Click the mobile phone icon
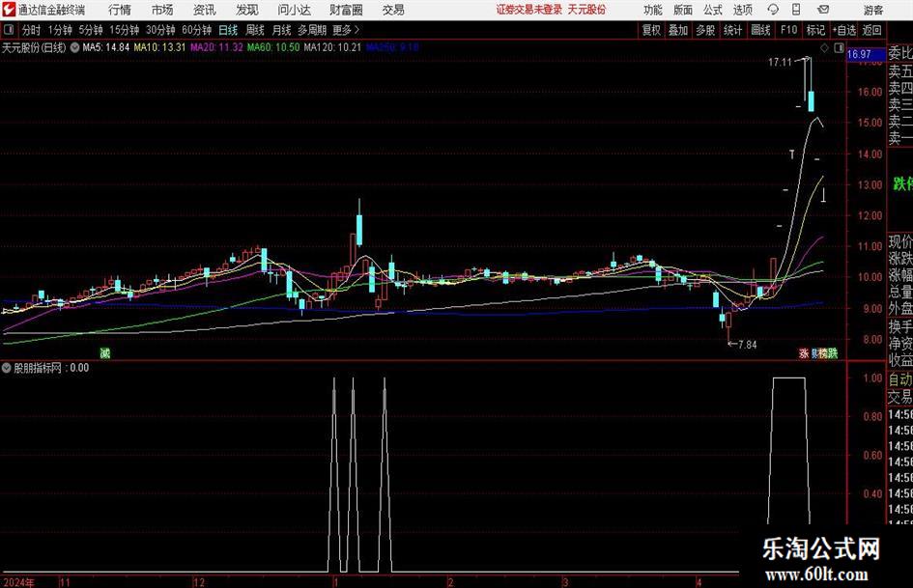This screenshot has width=913, height=588. coord(796,10)
